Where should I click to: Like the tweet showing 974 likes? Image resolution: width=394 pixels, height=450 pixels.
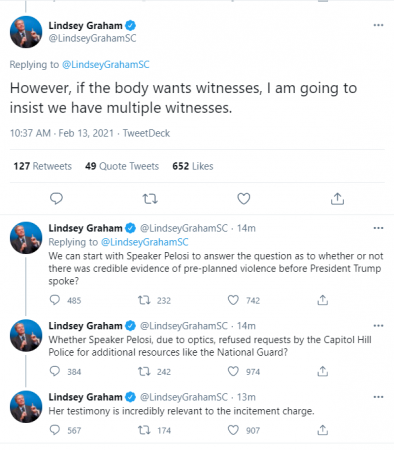point(233,371)
